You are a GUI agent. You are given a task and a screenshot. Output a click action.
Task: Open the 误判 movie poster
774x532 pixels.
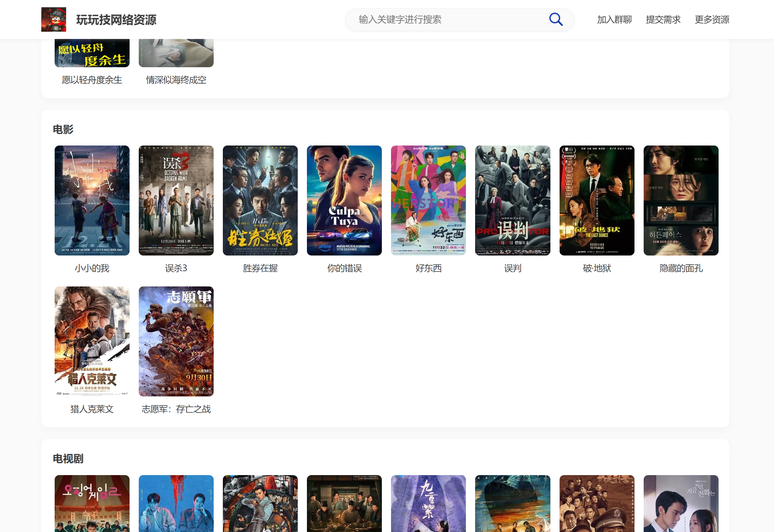[513, 200]
